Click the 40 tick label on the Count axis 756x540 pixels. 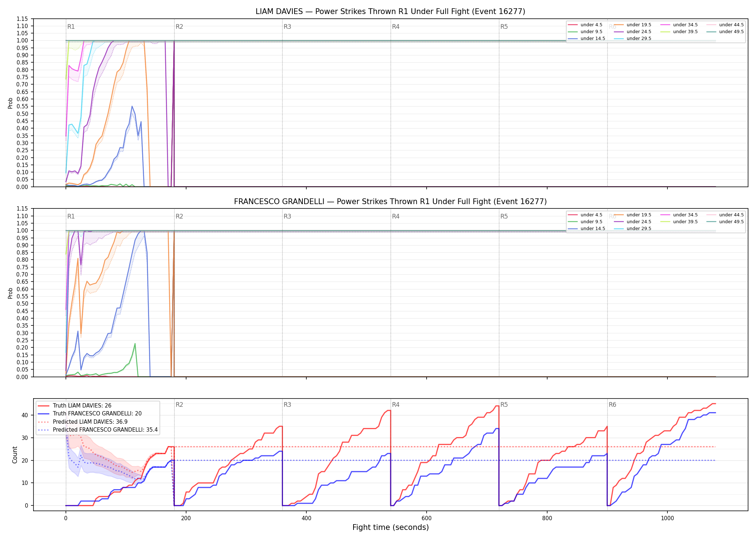click(24, 415)
